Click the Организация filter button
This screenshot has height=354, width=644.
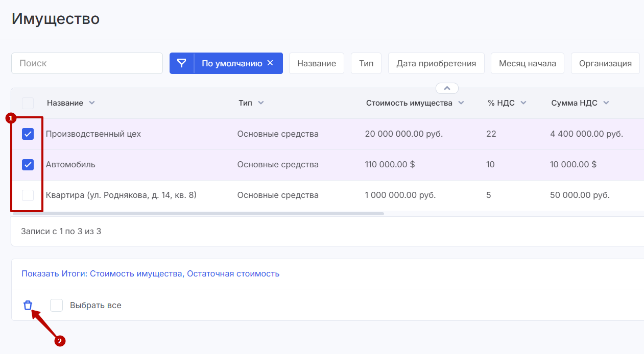[605, 63]
